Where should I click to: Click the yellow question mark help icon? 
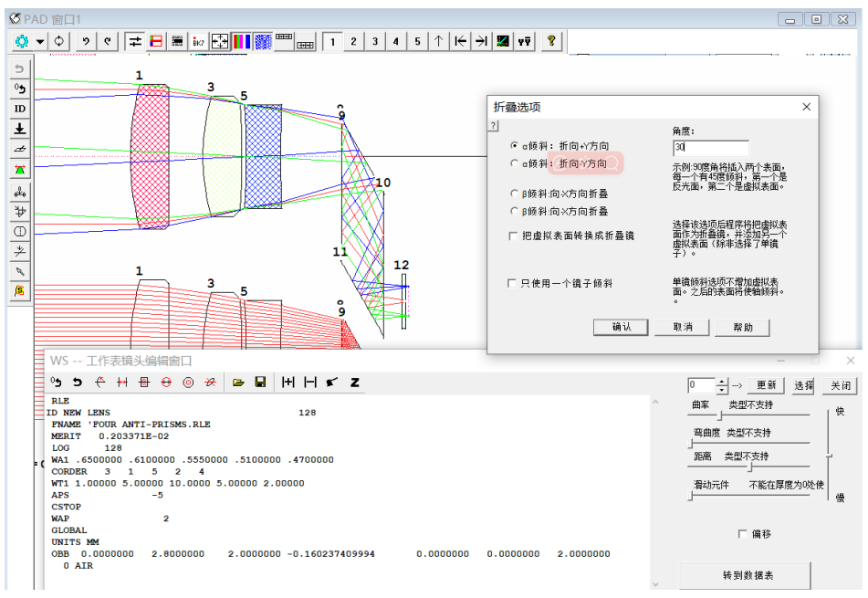tap(551, 41)
